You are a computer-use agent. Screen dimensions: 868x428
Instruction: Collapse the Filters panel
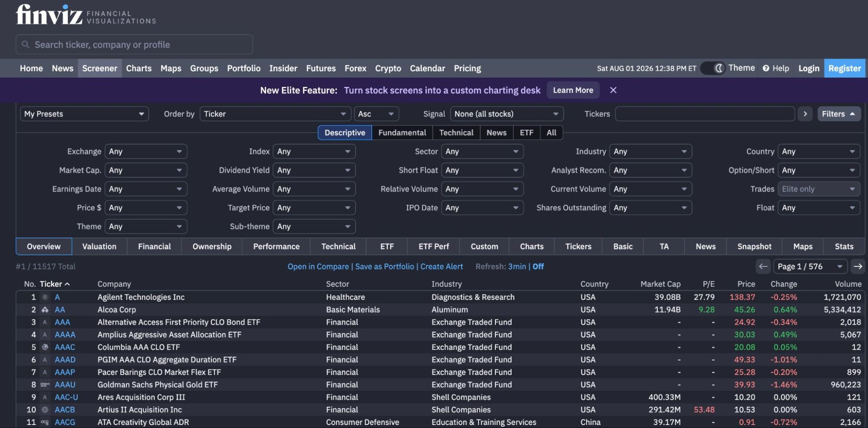(838, 114)
